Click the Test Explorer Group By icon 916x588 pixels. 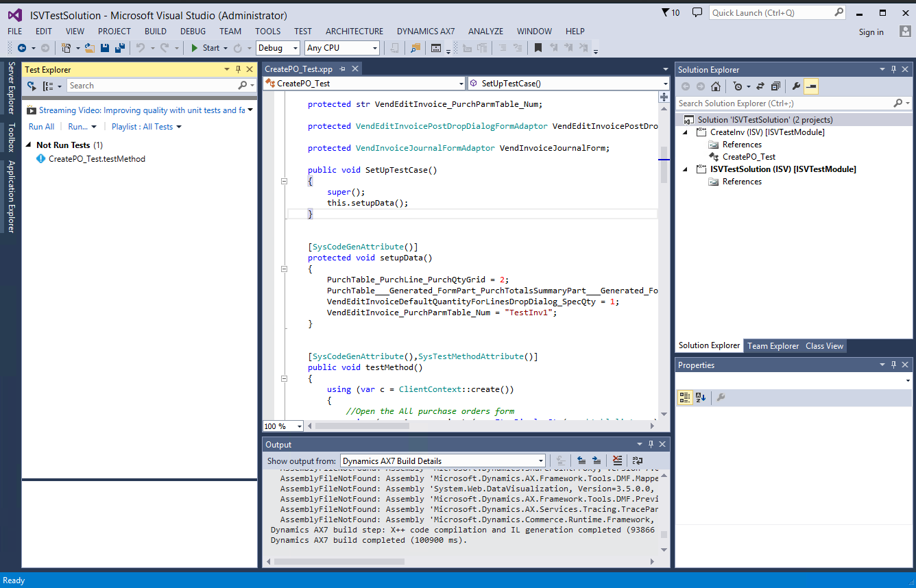(48, 86)
